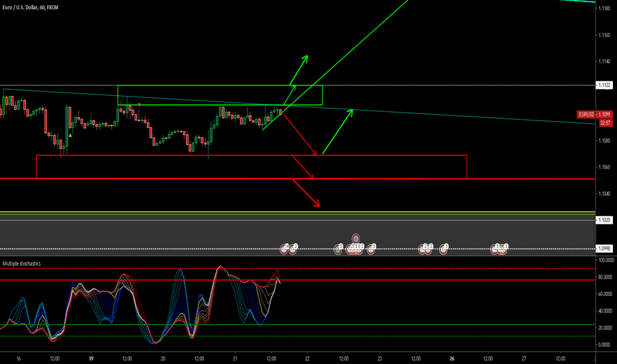Click the 1.1080 price axis value
The image size is (617, 364).
(604, 140)
